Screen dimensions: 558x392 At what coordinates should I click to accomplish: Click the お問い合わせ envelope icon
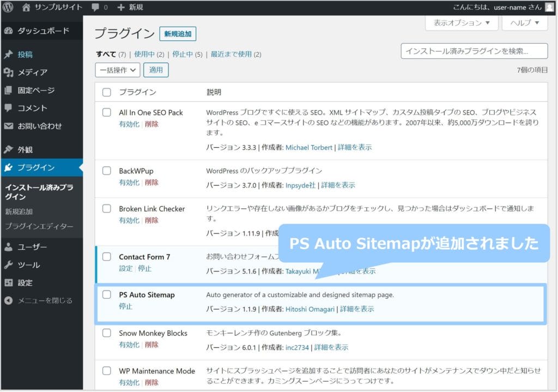[x=9, y=126]
